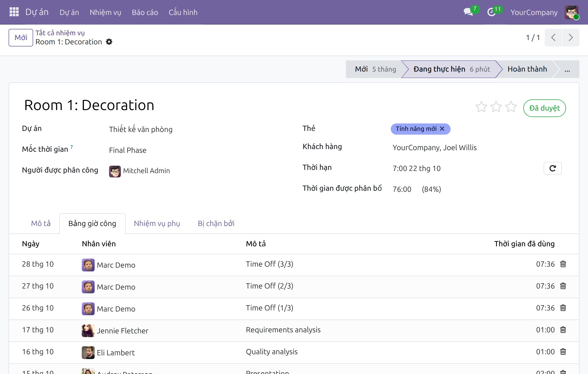Open the Nhiệm vụ menu
The height and width of the screenshot is (374, 588).
click(105, 12)
